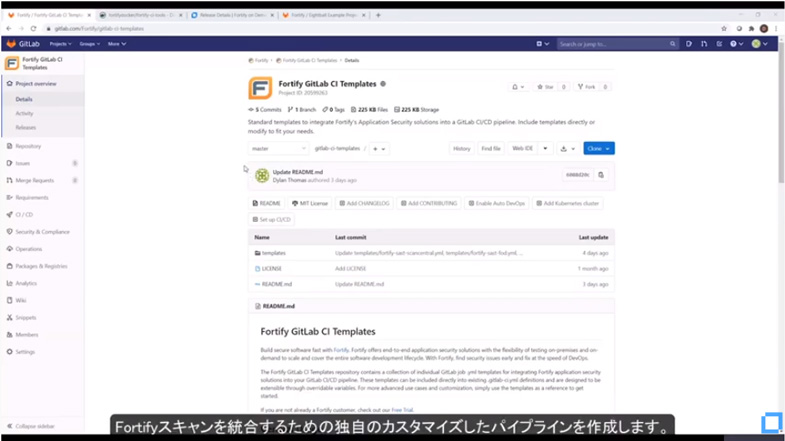
Task: Expand the Web IDE dropdown arrow
Action: pyautogui.click(x=545, y=149)
